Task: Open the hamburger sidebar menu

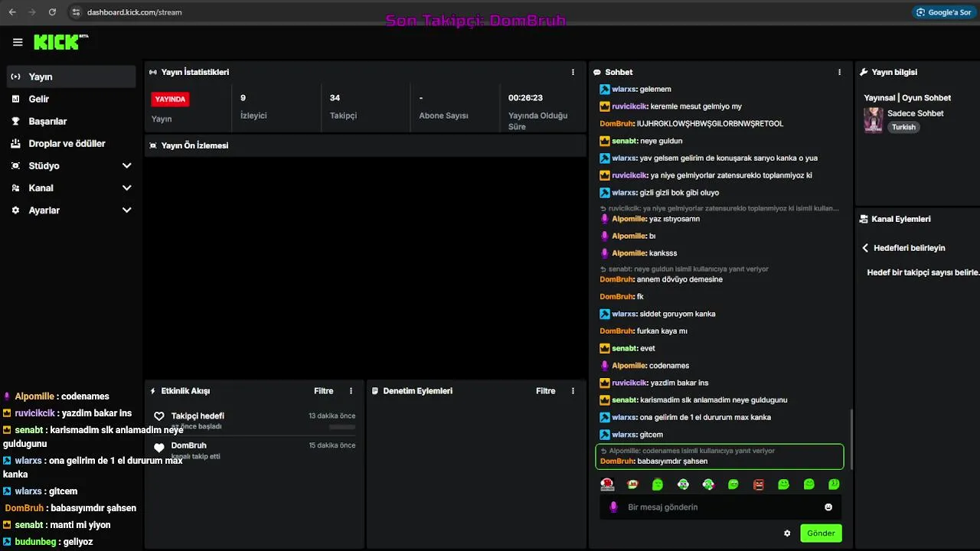Action: point(18,42)
